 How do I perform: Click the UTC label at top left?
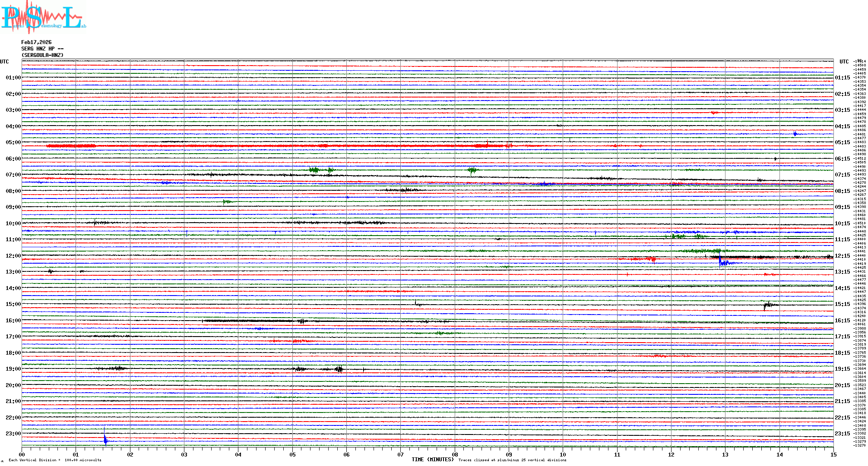[4, 62]
